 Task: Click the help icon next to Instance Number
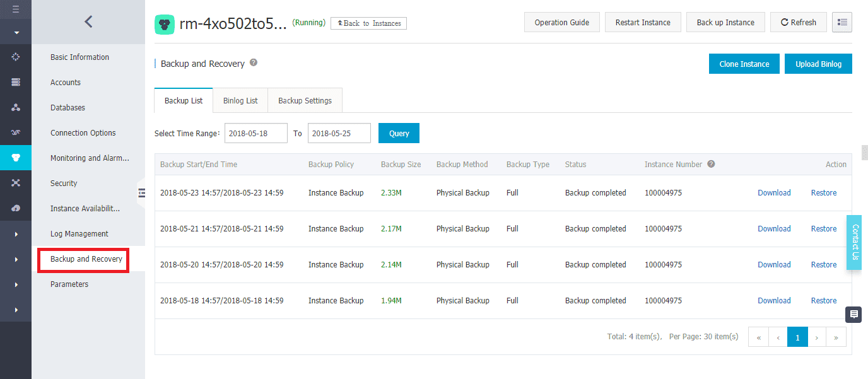click(711, 164)
